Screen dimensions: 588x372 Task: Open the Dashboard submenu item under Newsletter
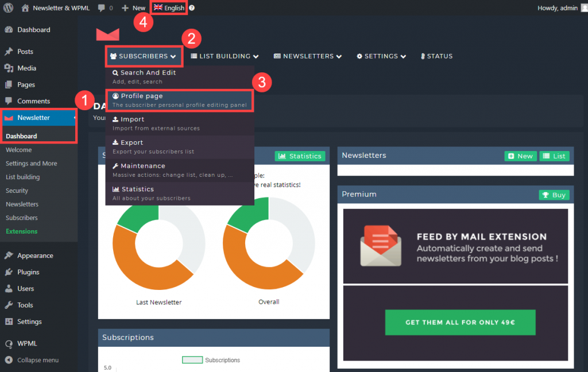pyautogui.click(x=21, y=136)
